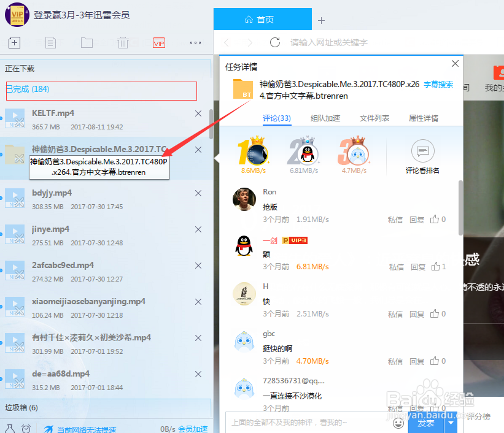The image size is (504, 433).
Task: Click the red VIP toolbar icon
Action: click(159, 43)
